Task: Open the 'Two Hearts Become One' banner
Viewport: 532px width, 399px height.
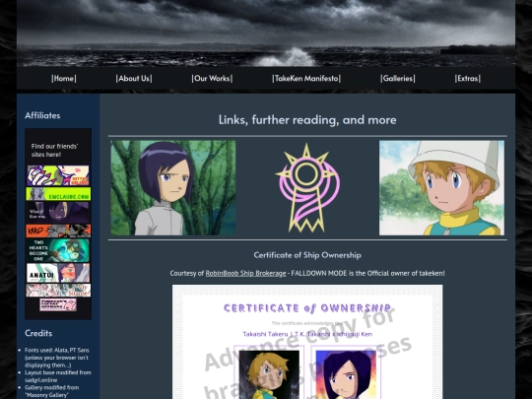Action: point(58,250)
